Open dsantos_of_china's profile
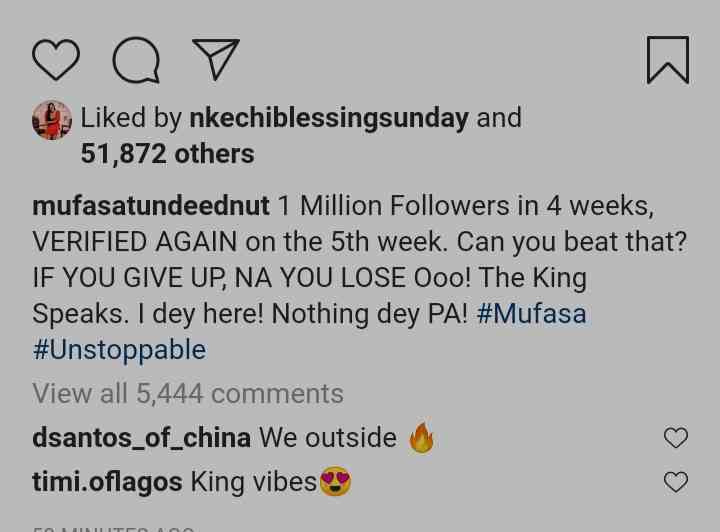This screenshot has width=720, height=532. pyautogui.click(x=141, y=438)
